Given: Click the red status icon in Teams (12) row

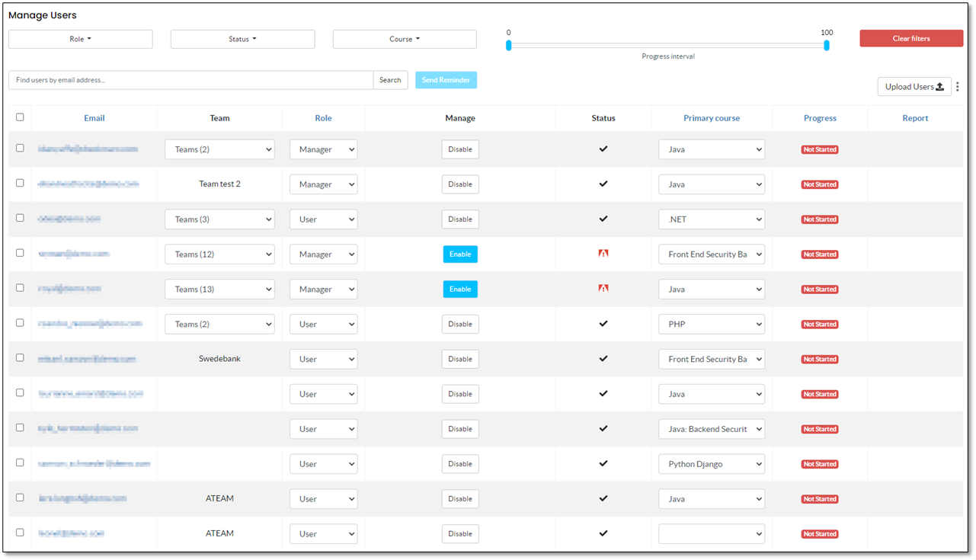Looking at the screenshot, I should 603,254.
